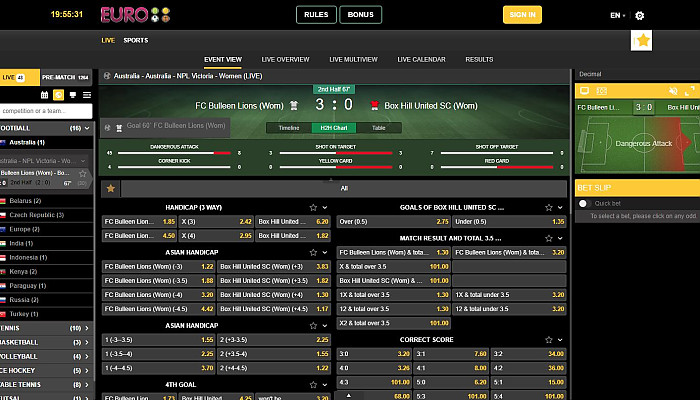Select correct score 3:0 at 3.20
Viewport: 700px width, 400px height.
(374, 354)
